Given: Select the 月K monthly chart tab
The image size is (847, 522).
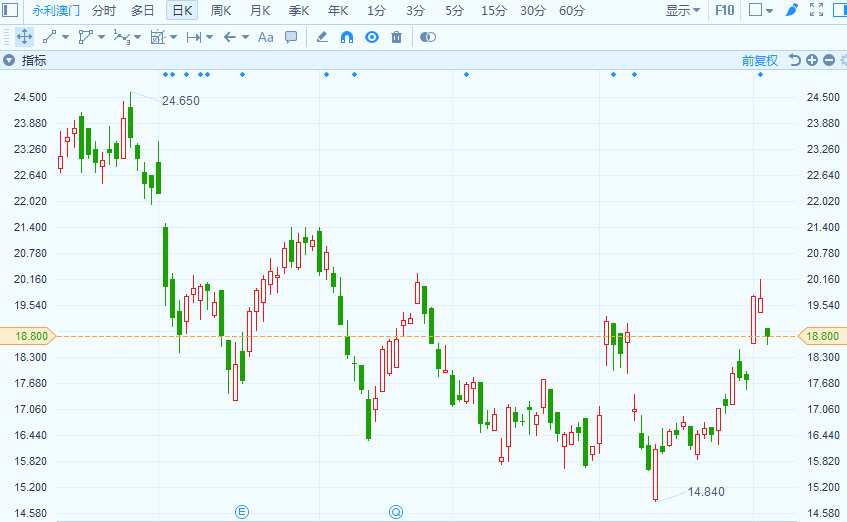Looking at the screenshot, I should coord(260,10).
